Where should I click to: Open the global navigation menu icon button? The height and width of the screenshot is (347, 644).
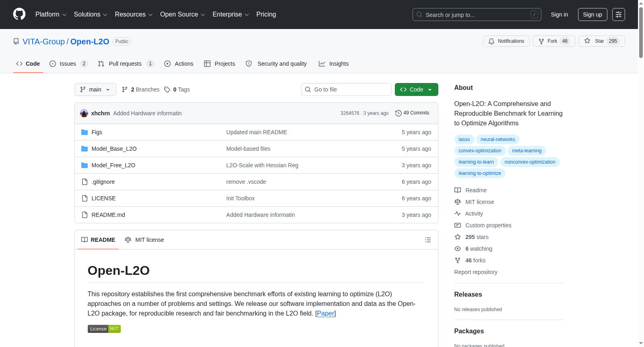point(619,15)
